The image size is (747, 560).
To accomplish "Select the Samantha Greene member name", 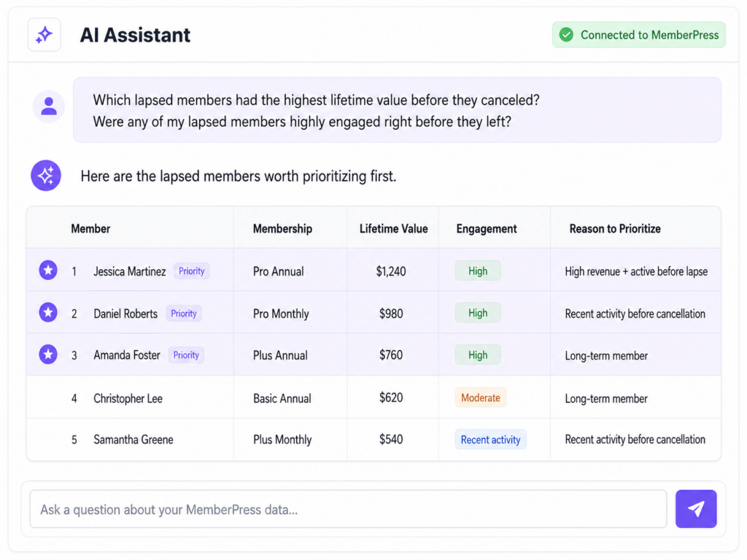I will 133,440.
